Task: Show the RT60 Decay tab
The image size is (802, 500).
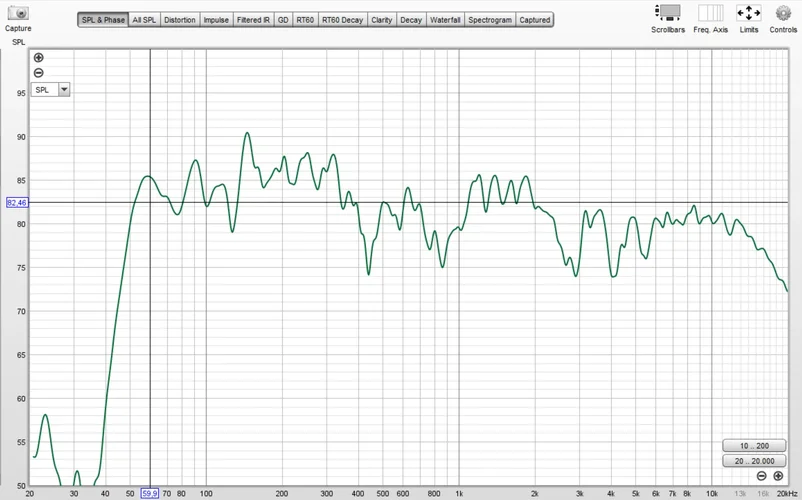Action: coord(343,20)
